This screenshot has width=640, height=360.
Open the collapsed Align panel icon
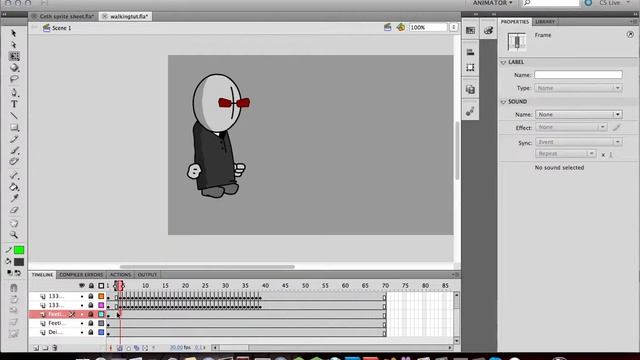(x=470, y=52)
